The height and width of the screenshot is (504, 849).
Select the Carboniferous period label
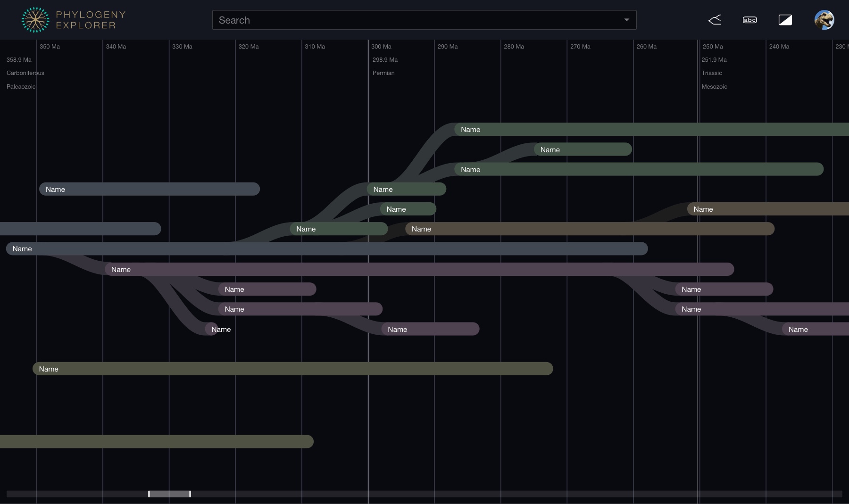tap(25, 73)
